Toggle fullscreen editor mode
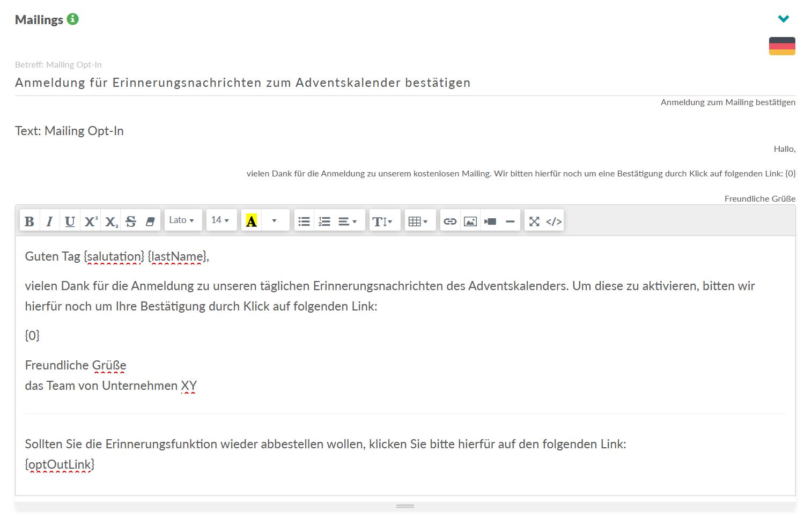 pyautogui.click(x=534, y=221)
